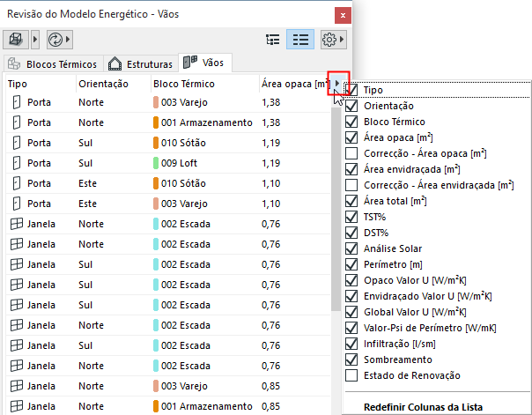Toggle the Opaco Valor U checkbox

[351, 280]
